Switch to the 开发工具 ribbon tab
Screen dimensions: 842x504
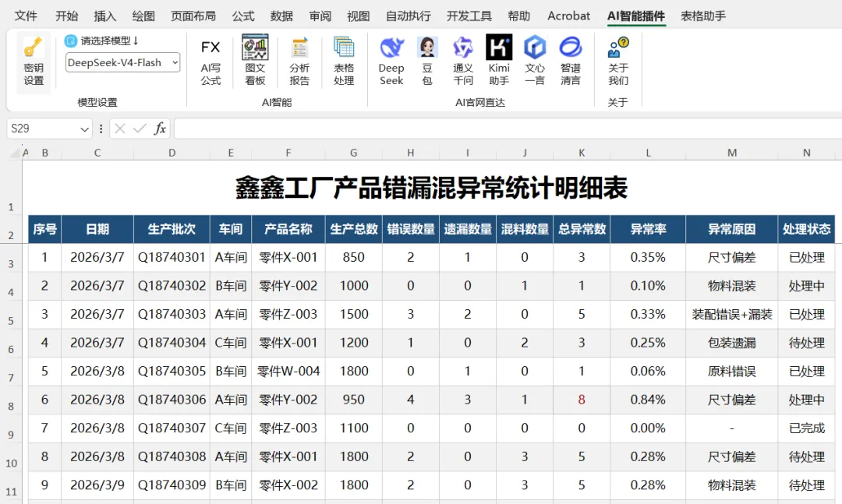pos(469,16)
